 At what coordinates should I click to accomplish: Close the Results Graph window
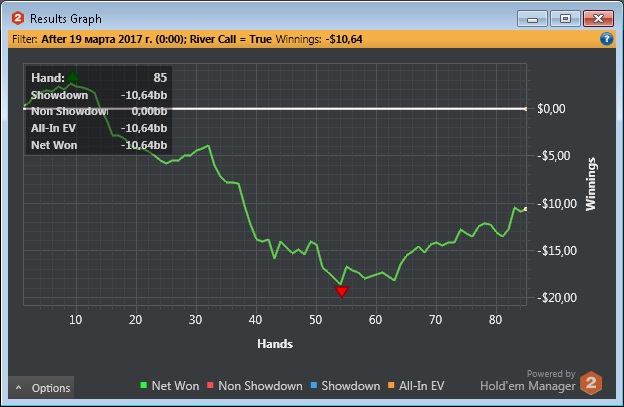coord(598,19)
